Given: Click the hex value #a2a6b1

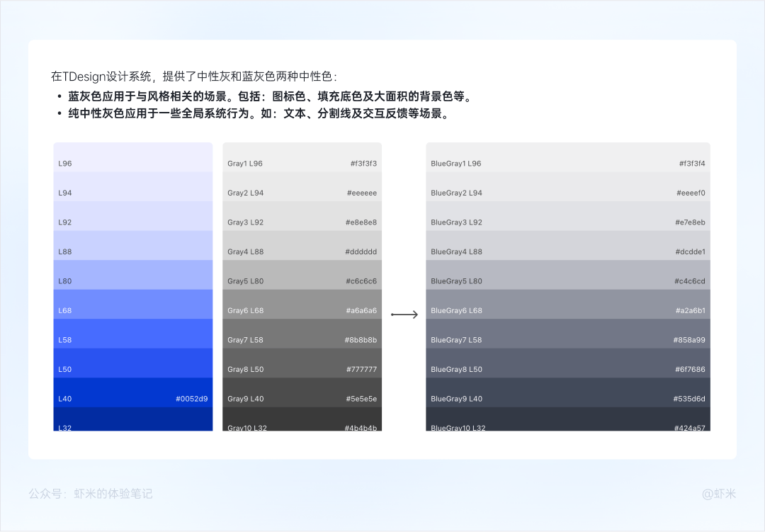Looking at the screenshot, I should [x=691, y=310].
